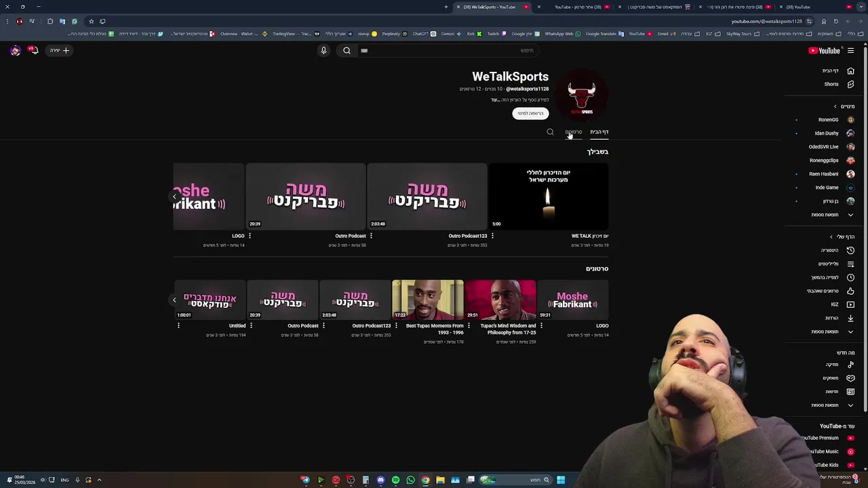Switch to the WeTalkSports - YouTube browser tab
This screenshot has height=488, width=868.
click(492, 7)
